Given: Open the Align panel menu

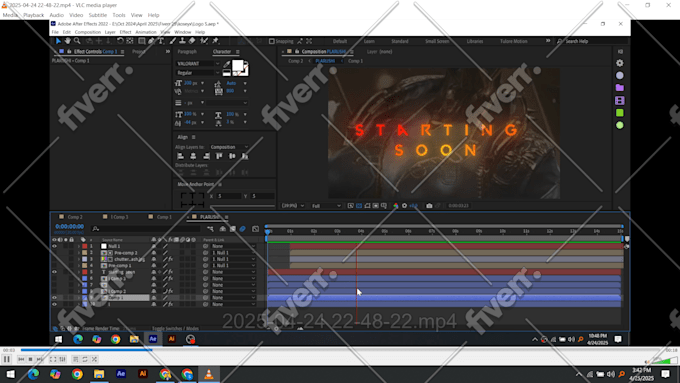Looking at the screenshot, I should point(193,137).
